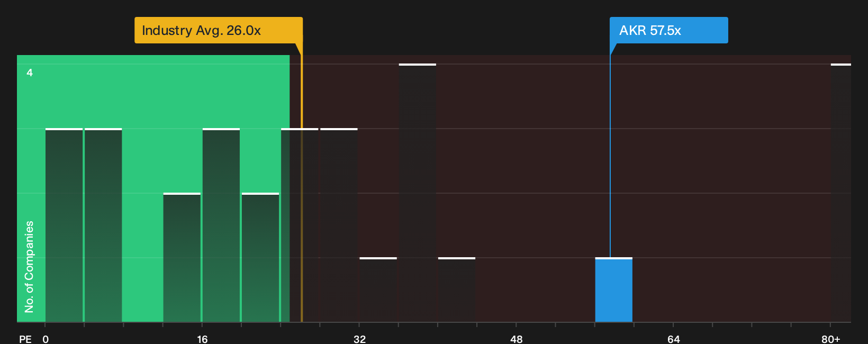Image resolution: width=868 pixels, height=344 pixels.
Task: Click the Industry Avg. 26.0x label
Action: (218, 30)
